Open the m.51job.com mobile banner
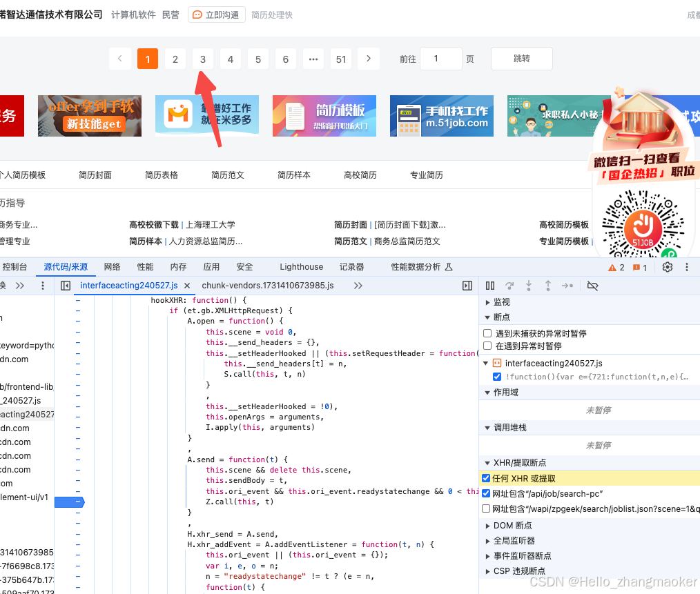Screen dimensions: 700x594 click(x=442, y=116)
